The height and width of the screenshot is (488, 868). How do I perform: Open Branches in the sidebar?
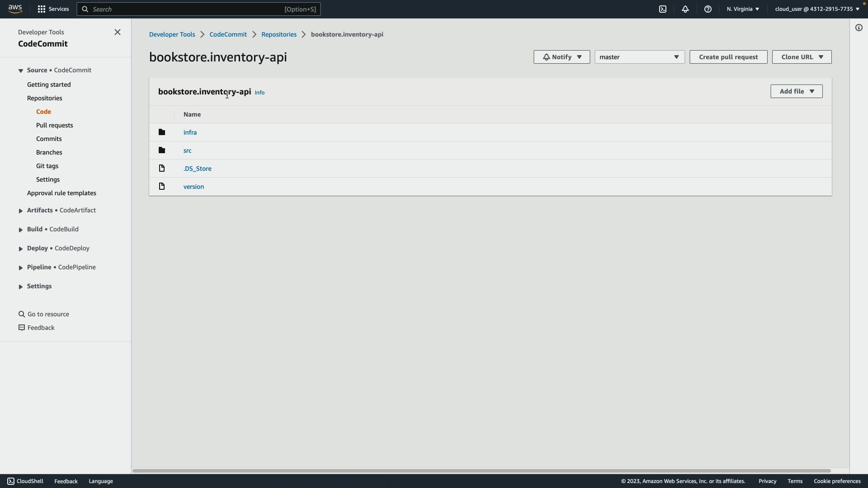(49, 152)
